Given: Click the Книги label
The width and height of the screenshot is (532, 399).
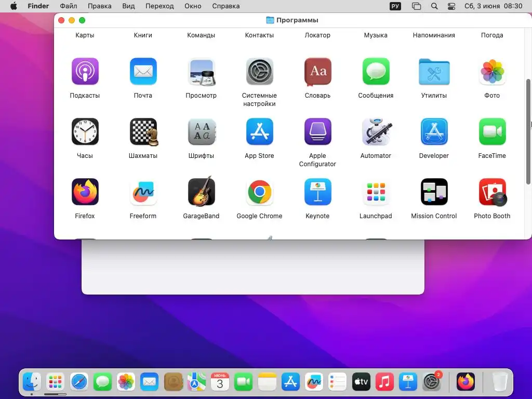Looking at the screenshot, I should [143, 35].
